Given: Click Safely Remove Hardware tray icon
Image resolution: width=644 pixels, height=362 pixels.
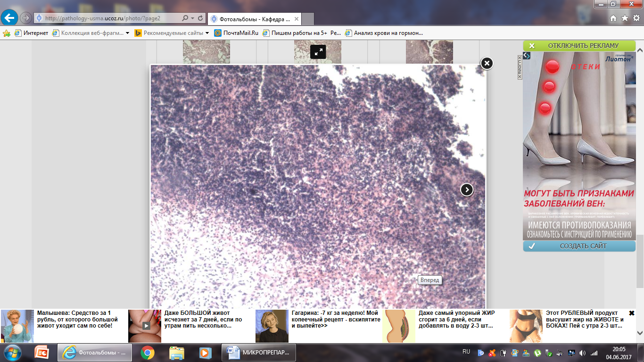Looking at the screenshot, I should click(549, 353).
